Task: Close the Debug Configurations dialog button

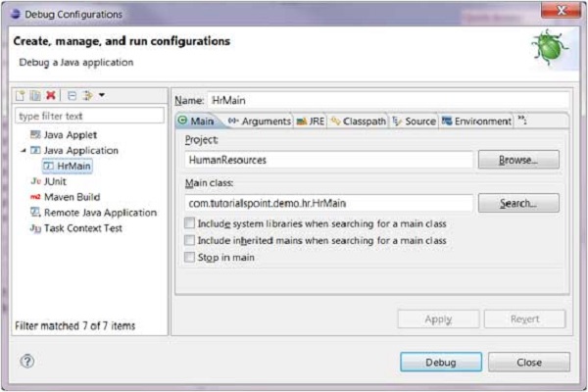Action: click(x=529, y=362)
